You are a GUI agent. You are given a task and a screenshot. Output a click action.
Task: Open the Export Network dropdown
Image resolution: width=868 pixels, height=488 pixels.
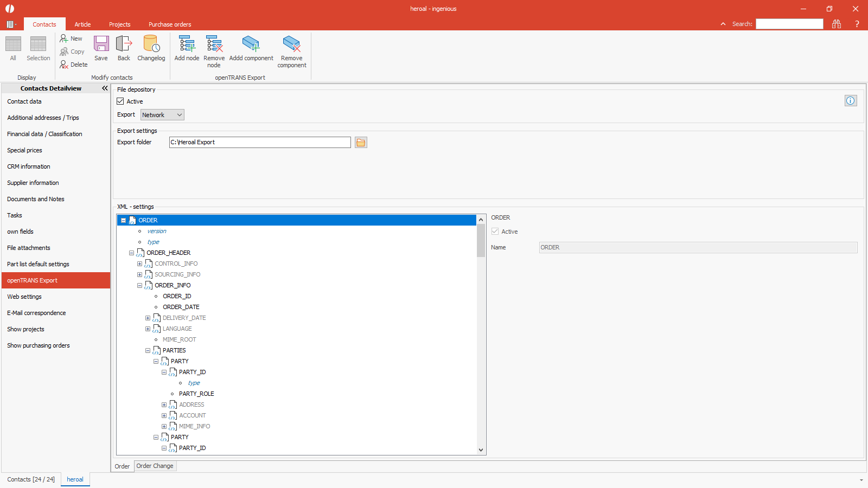pyautogui.click(x=162, y=115)
